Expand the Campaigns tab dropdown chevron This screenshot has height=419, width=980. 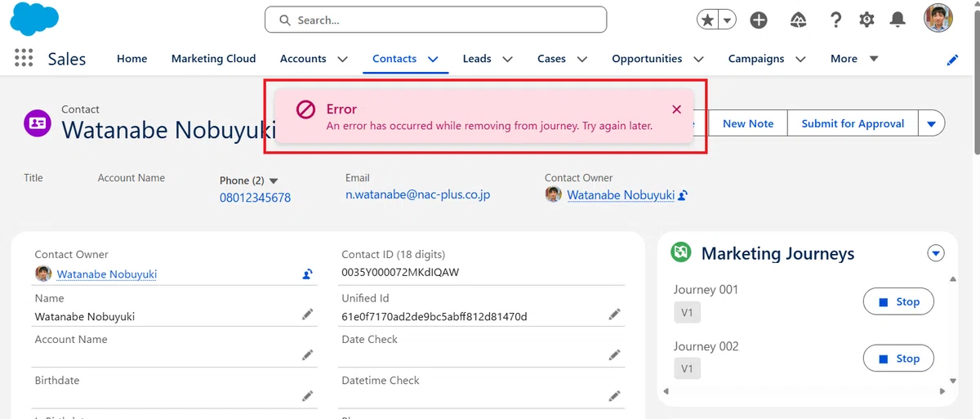click(x=800, y=59)
